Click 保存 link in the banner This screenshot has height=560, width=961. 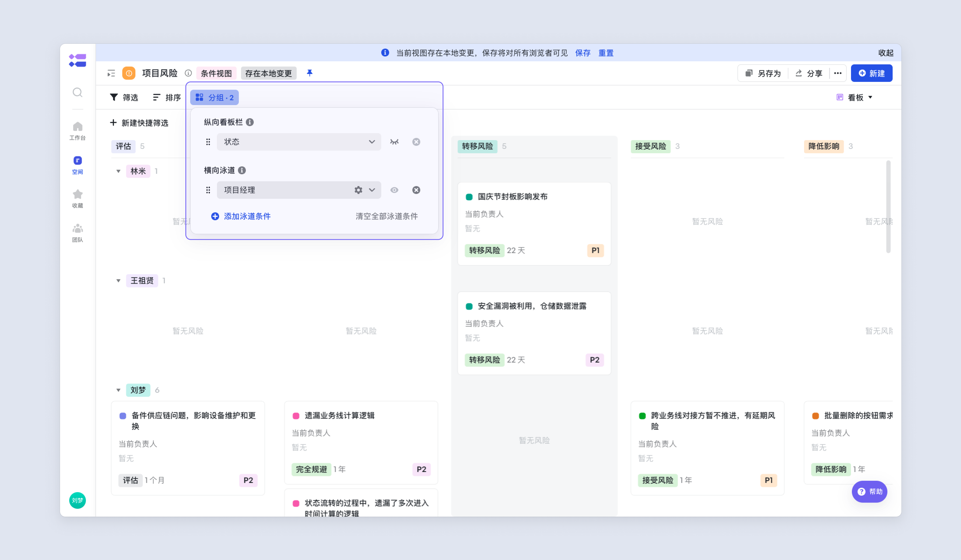pyautogui.click(x=583, y=53)
